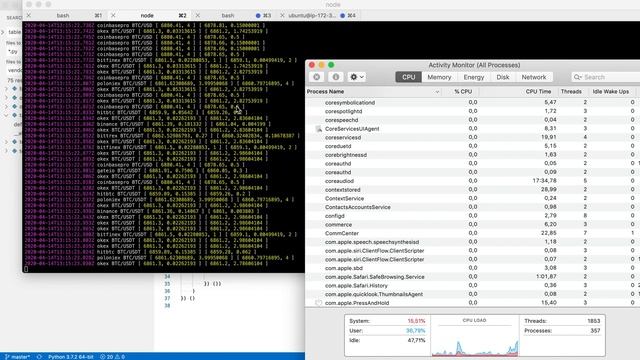Viewport: 640px width, 360px height.
Task: Expand the table search toggle in sidebar
Action: (3, 32)
